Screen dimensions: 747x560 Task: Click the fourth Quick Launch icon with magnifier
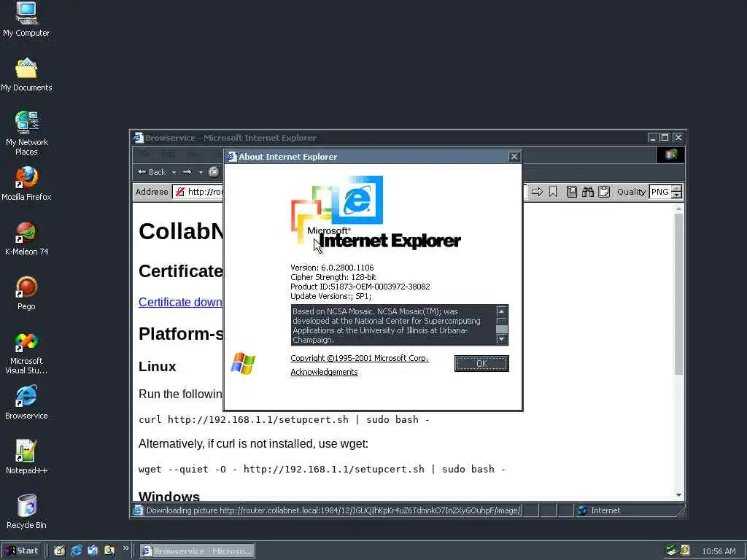109,551
